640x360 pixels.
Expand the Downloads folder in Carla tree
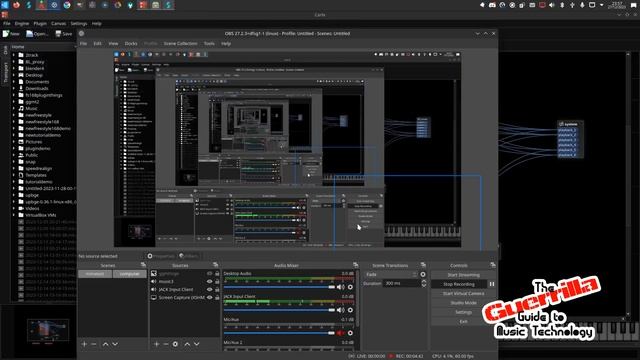(14, 88)
